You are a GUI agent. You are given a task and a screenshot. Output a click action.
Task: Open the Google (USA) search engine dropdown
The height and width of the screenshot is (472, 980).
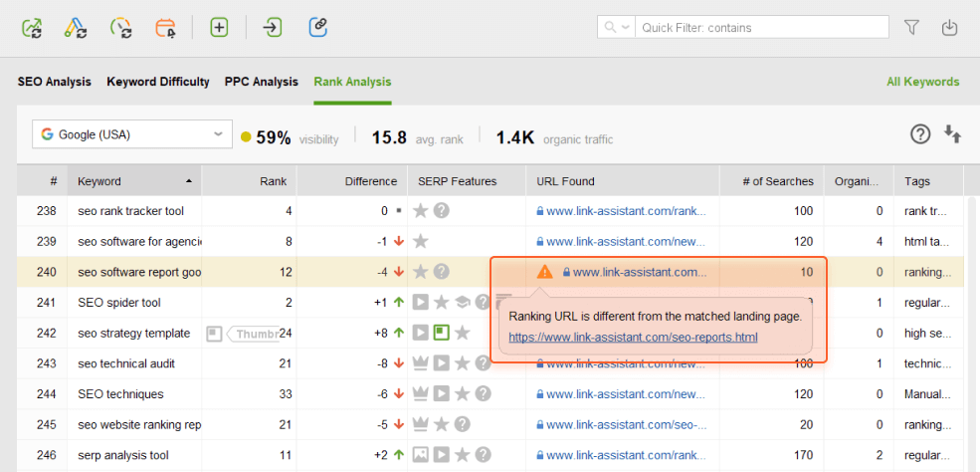pyautogui.click(x=132, y=134)
